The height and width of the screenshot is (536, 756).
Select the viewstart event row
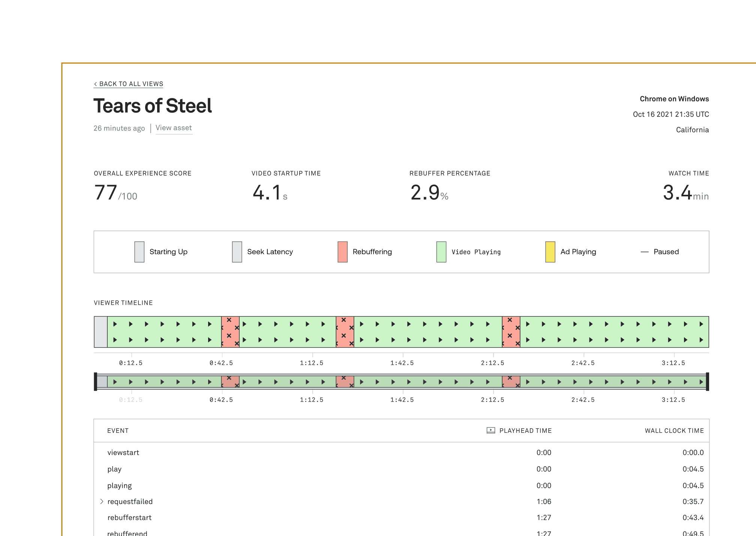pos(123,453)
